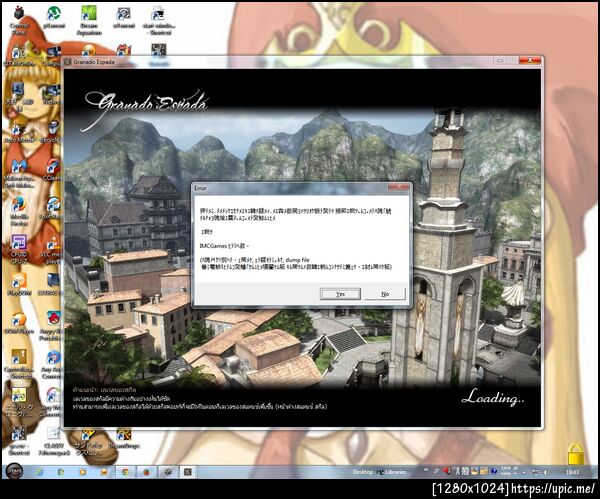The image size is (600, 499).
Task: Click the clock showing 19:47
Action: click(572, 472)
